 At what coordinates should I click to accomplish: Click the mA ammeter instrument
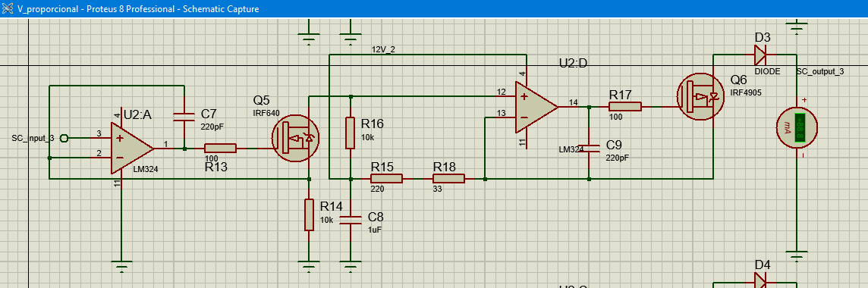point(796,127)
